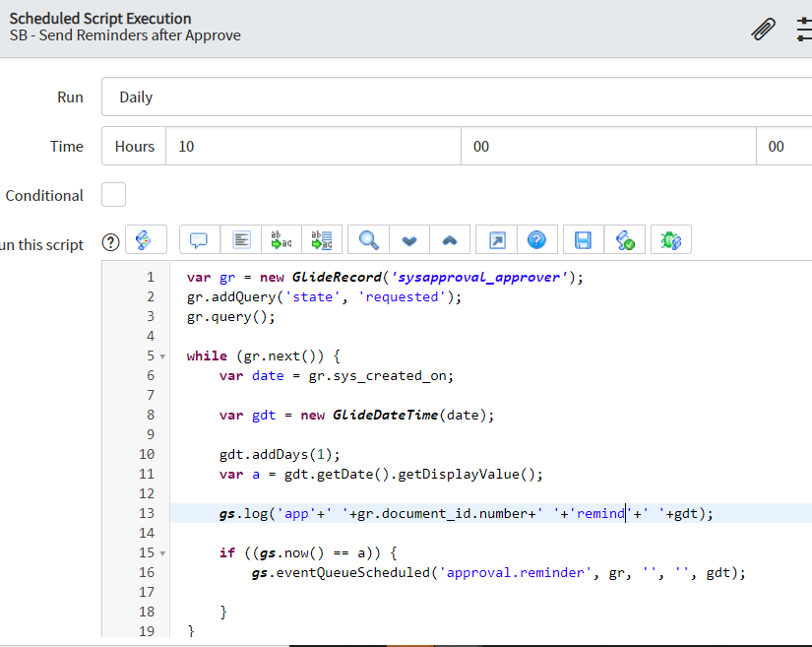The height and width of the screenshot is (647, 812).
Task: Click the replace icon in editor toolbar
Action: point(281,240)
